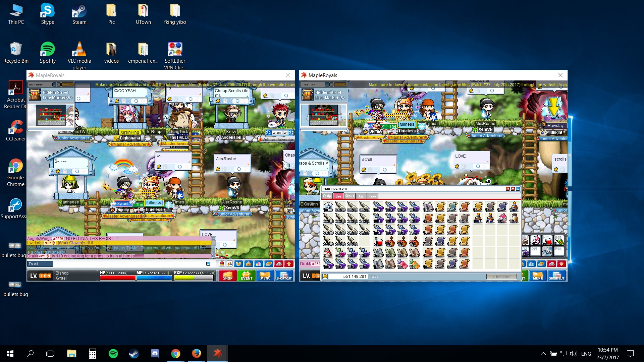Image resolution: width=644 pixels, height=362 pixels.
Task: Open Spotify desktop shortcut
Action: coord(48,53)
